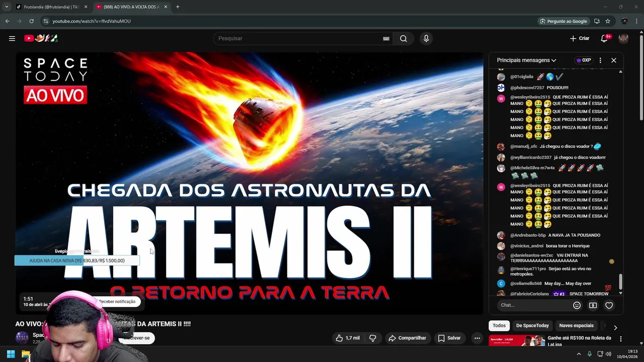Open the YouTube notifications bell
The width and height of the screenshot is (644, 362).
click(x=604, y=38)
